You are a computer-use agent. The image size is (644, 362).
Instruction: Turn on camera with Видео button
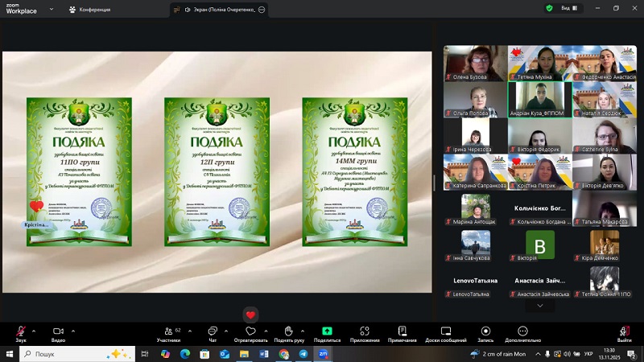pos(58,332)
